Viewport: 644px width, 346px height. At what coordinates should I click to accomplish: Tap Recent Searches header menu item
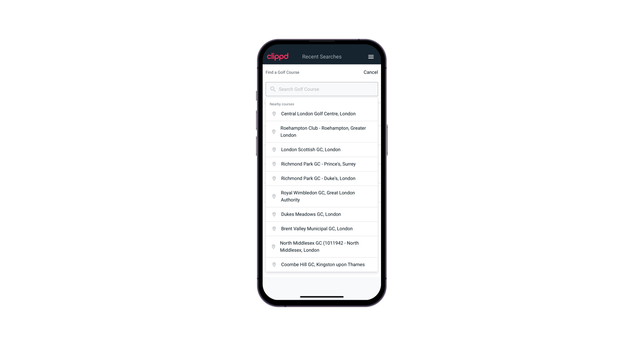point(322,57)
